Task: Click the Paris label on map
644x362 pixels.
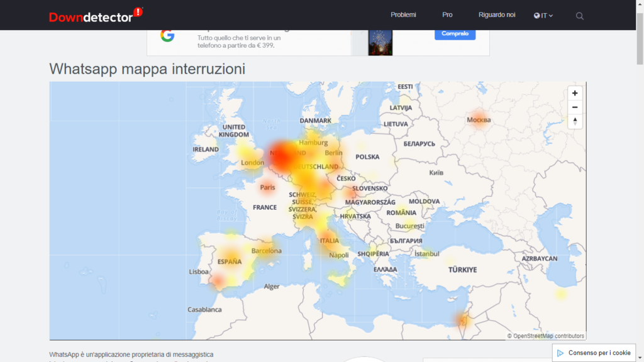Action: [x=267, y=187]
